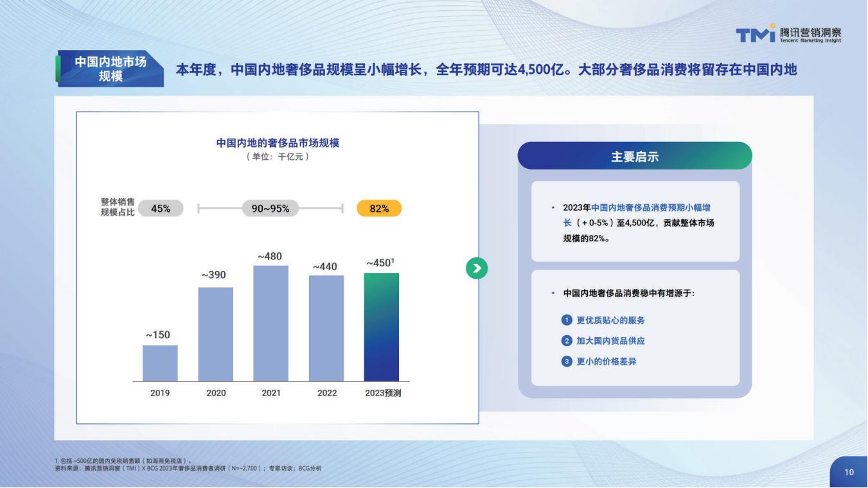
Task: Click the ~150 value label
Action: (x=158, y=335)
